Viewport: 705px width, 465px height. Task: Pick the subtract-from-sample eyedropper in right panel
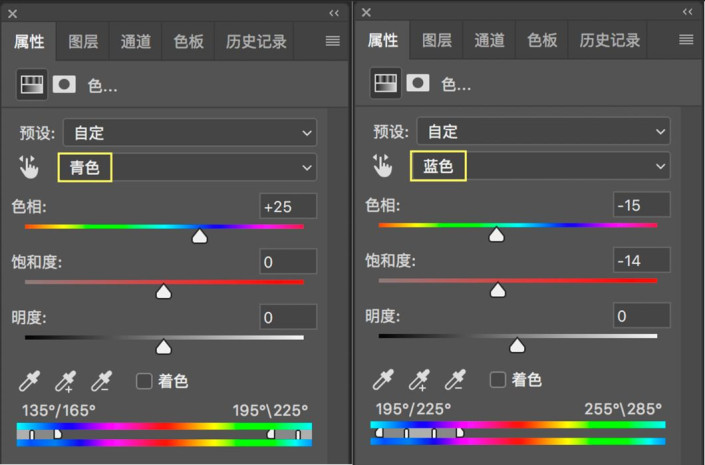pyautogui.click(x=455, y=380)
